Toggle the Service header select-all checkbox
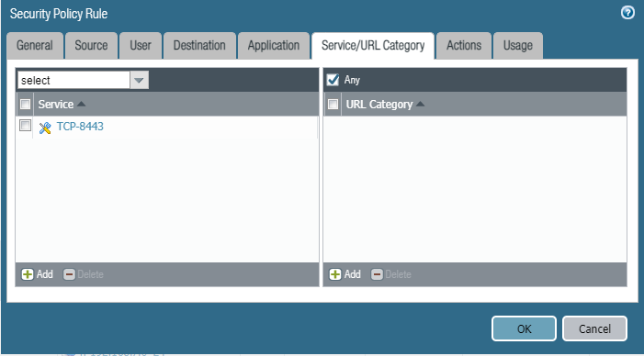The width and height of the screenshot is (644, 356). pos(25,105)
